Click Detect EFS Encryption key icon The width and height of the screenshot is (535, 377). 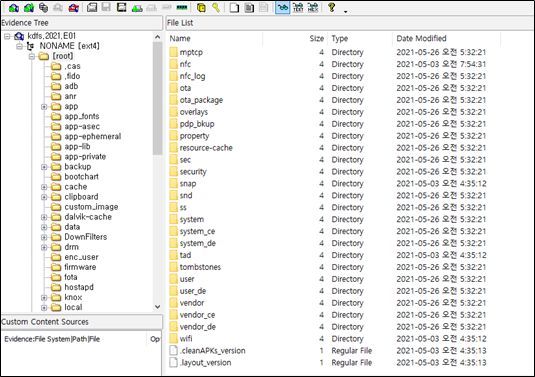coord(216,7)
